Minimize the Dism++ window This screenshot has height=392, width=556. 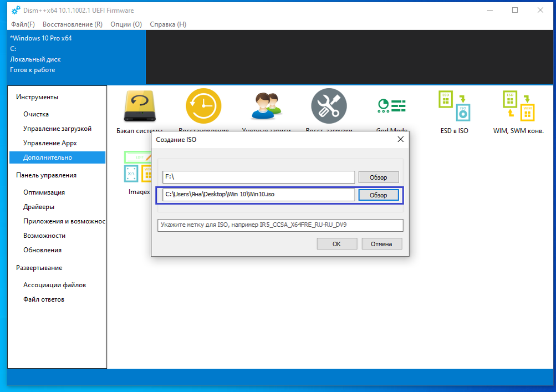490,11
